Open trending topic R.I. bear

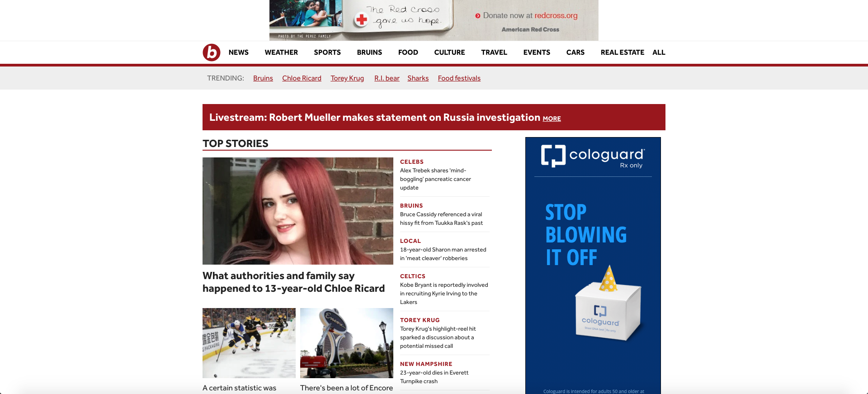[387, 78]
